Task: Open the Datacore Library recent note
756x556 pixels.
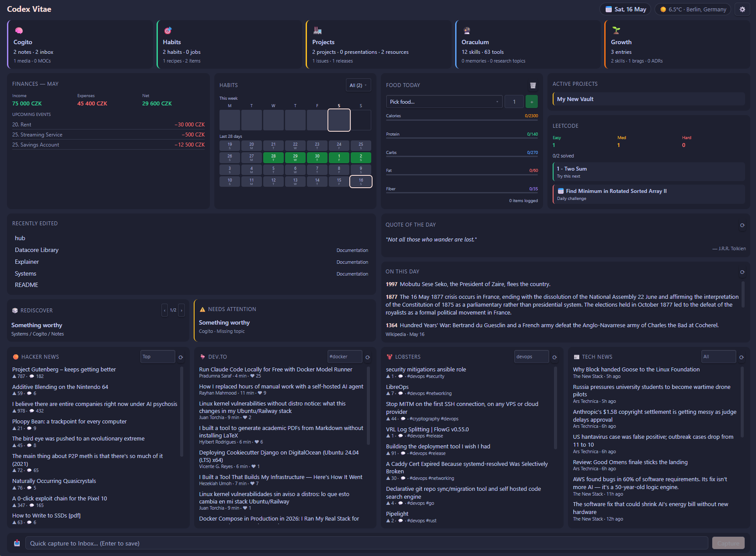Action: tap(37, 250)
